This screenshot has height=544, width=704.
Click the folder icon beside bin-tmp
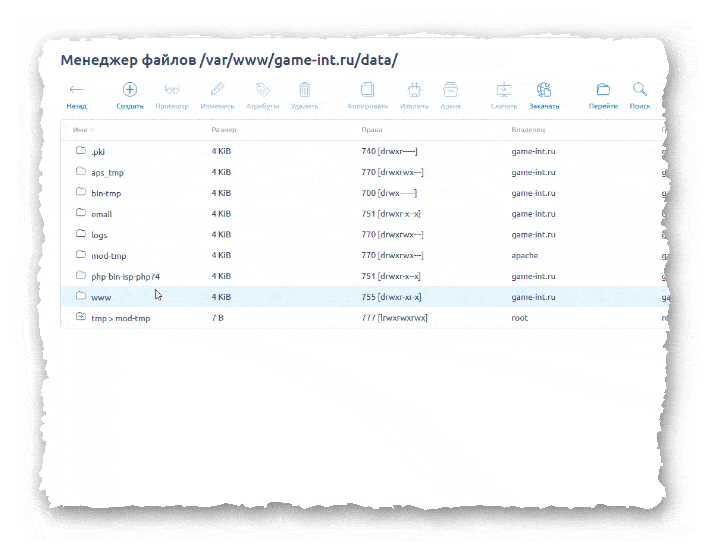(x=81, y=192)
